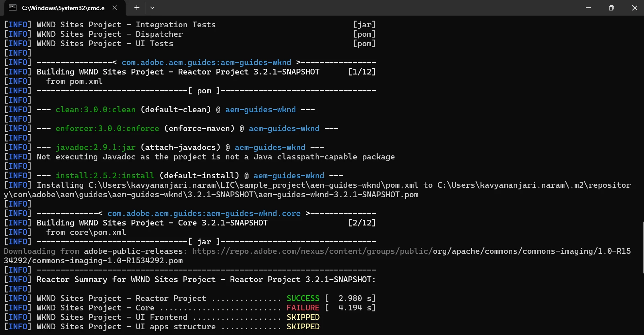Click 'commons-imaging-1.0-R1534292.pom' file name

(x=107, y=261)
